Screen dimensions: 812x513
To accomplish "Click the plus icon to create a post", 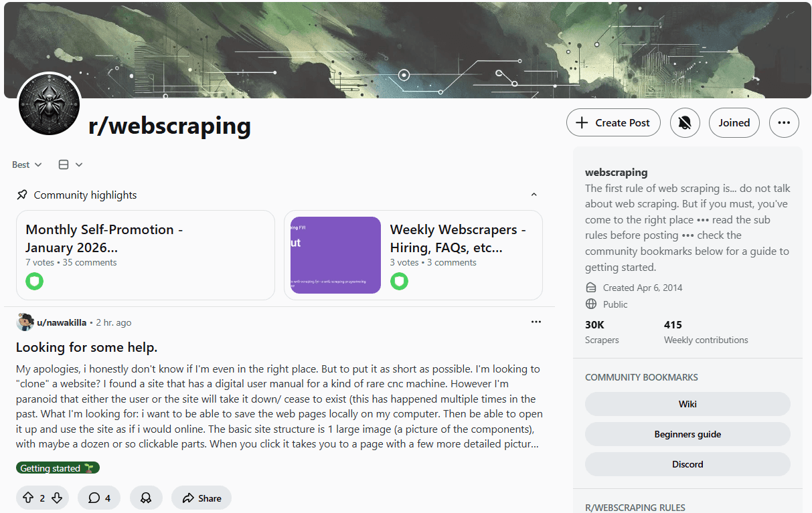I will tap(582, 122).
